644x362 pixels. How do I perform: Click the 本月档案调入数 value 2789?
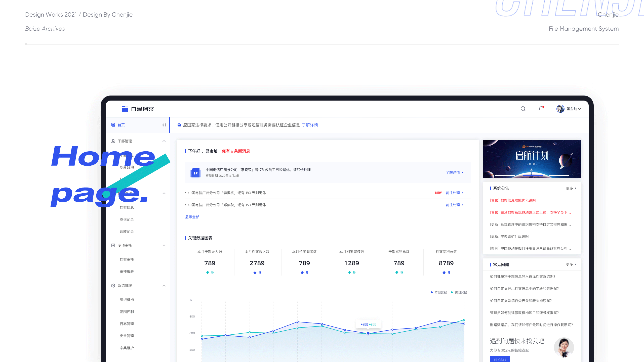[257, 263]
